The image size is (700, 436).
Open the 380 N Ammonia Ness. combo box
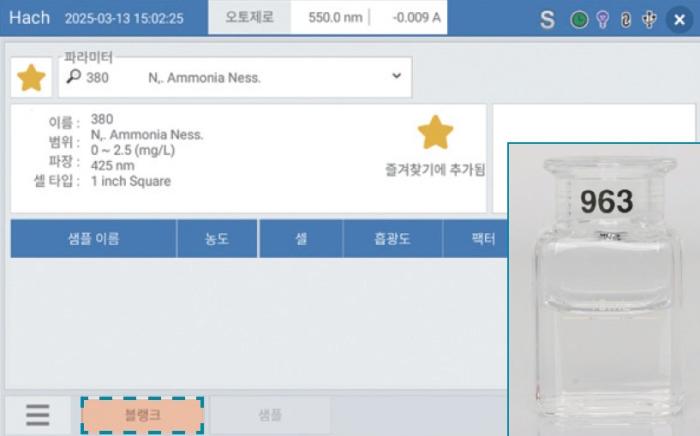pyautogui.click(x=235, y=77)
